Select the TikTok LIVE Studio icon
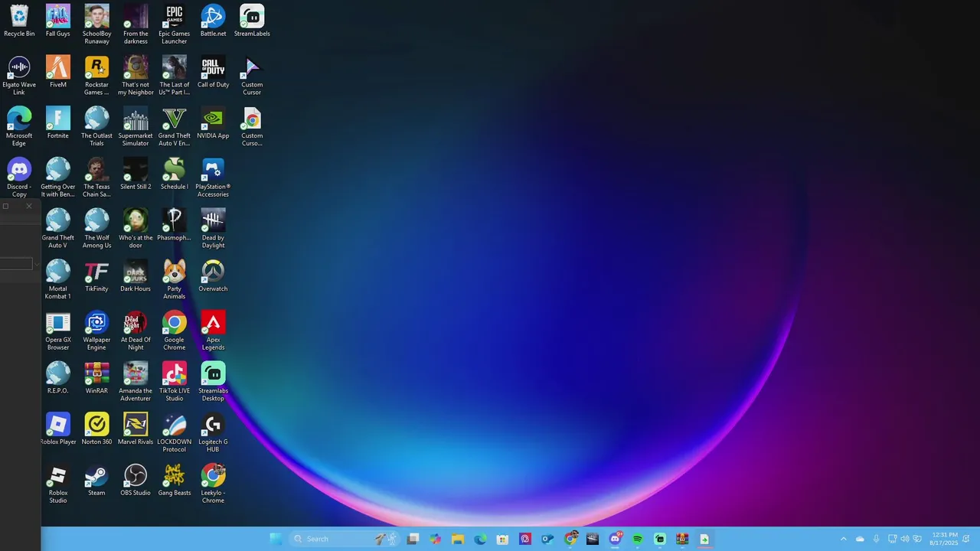 click(x=174, y=381)
